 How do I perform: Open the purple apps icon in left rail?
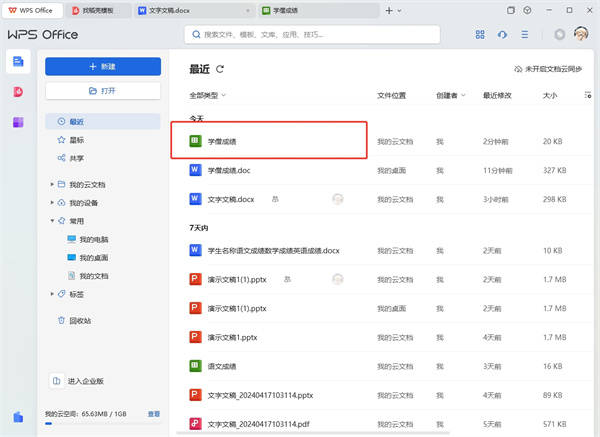18,122
